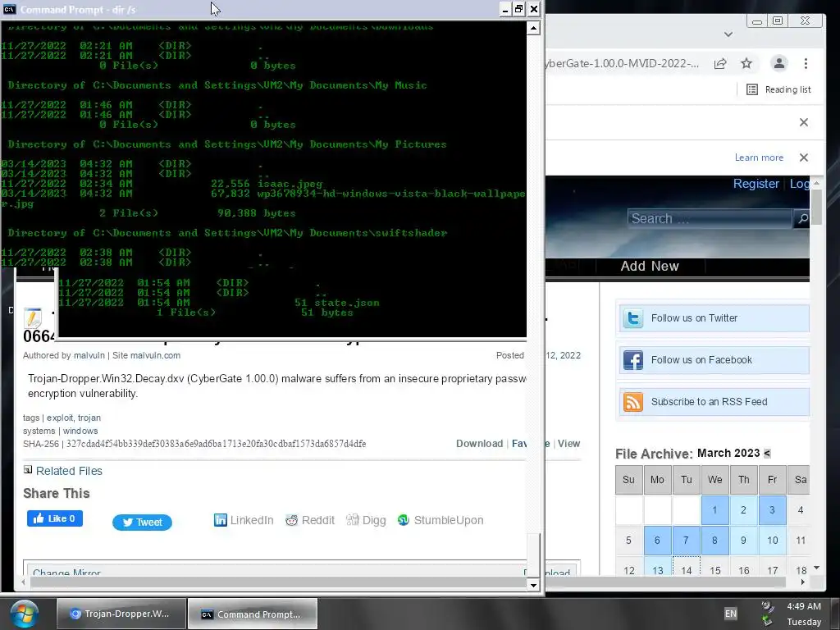Viewport: 840px width, 630px height.
Task: Click the EN language indicator
Action: (x=731, y=614)
